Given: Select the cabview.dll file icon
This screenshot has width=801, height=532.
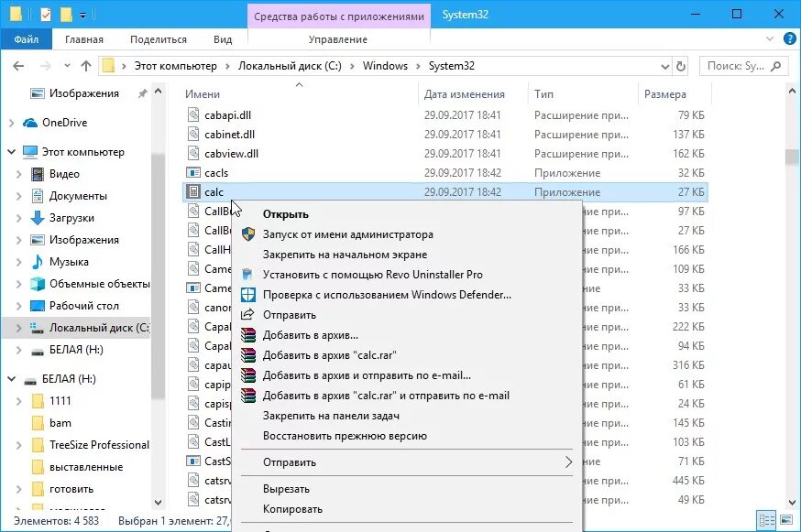Looking at the screenshot, I should (x=193, y=153).
